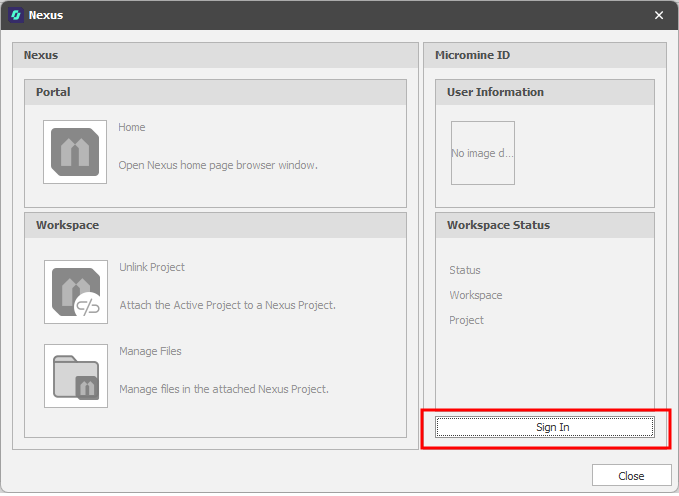Close the Nexus dialog with the X
The image size is (679, 496).
(x=659, y=15)
